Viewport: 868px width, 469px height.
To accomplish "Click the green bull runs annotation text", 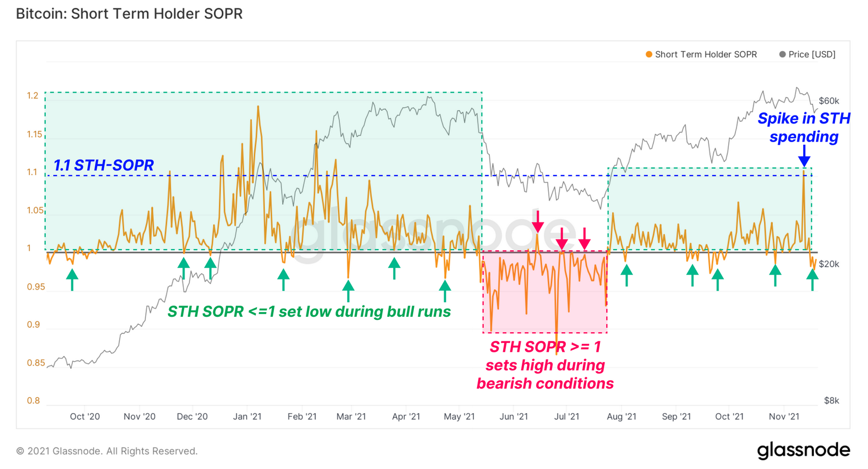I will click(x=309, y=311).
